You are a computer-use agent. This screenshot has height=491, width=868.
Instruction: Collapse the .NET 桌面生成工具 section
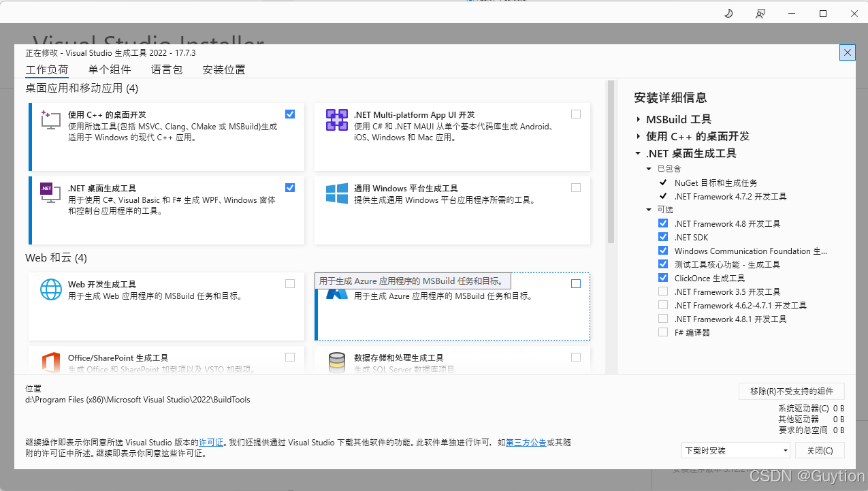point(637,153)
